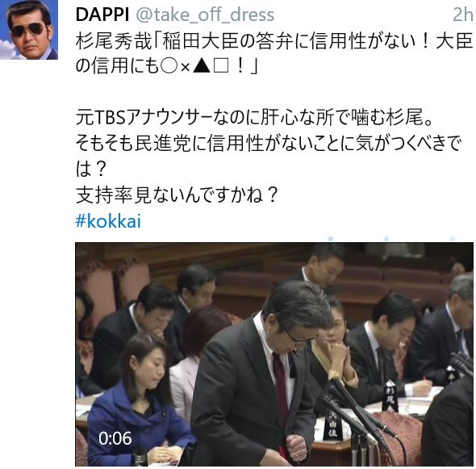Open the DAPPI display name
476x469 pixels.
pyautogui.click(x=102, y=15)
